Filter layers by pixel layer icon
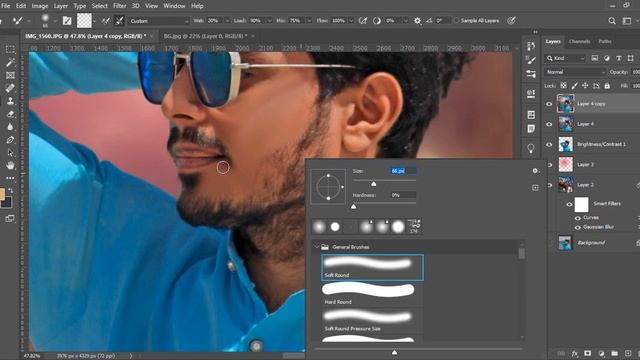 click(595, 58)
